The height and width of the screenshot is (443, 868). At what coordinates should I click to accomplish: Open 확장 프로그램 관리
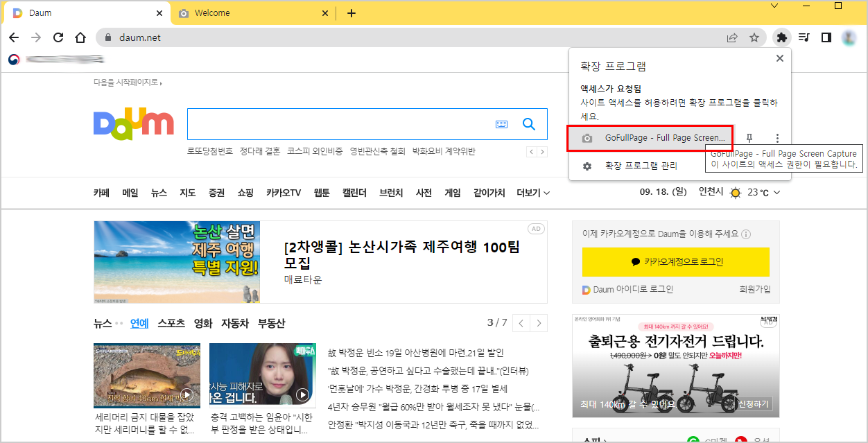tap(641, 166)
